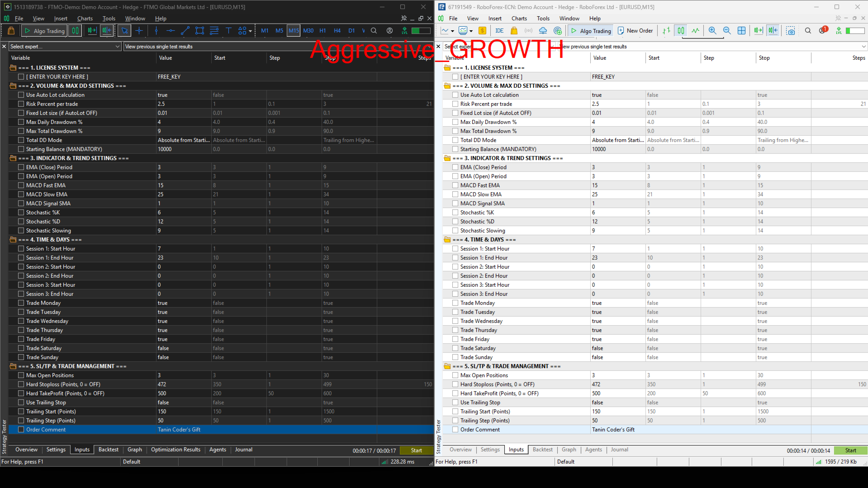This screenshot has height=488, width=868.
Task: Click the New Order button in RoboForex toolbar
Action: click(635, 31)
